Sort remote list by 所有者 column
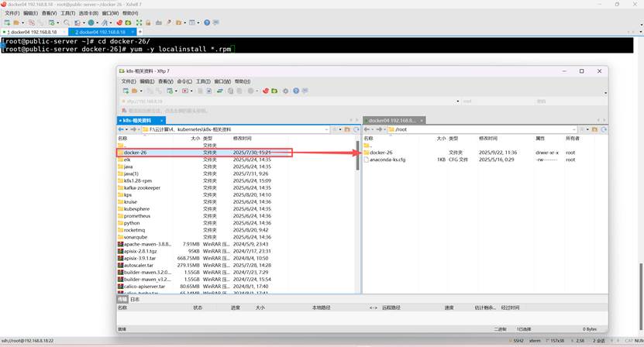The height and width of the screenshot is (347, 644). click(x=572, y=139)
